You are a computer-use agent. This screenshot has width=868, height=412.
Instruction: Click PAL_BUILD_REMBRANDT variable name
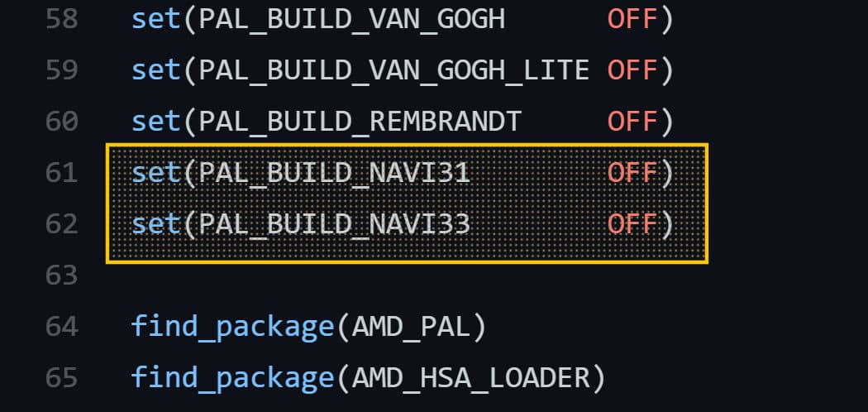click(360, 122)
